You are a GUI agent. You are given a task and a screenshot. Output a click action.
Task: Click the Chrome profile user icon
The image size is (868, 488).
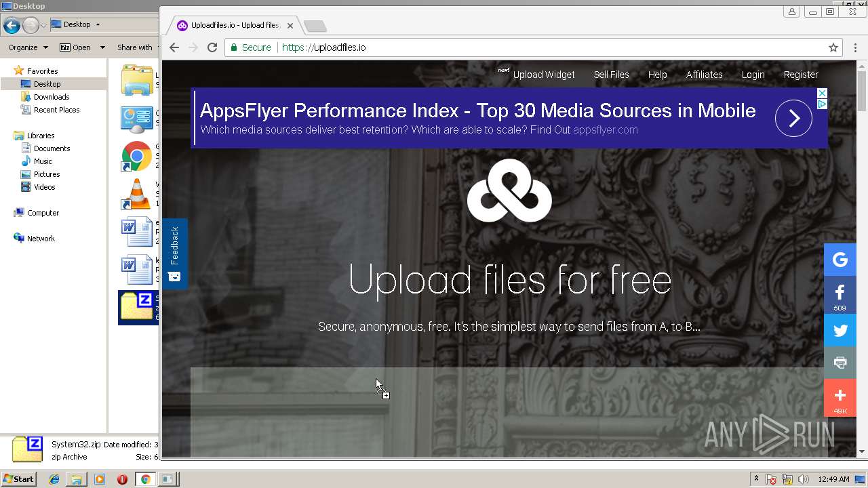(791, 12)
